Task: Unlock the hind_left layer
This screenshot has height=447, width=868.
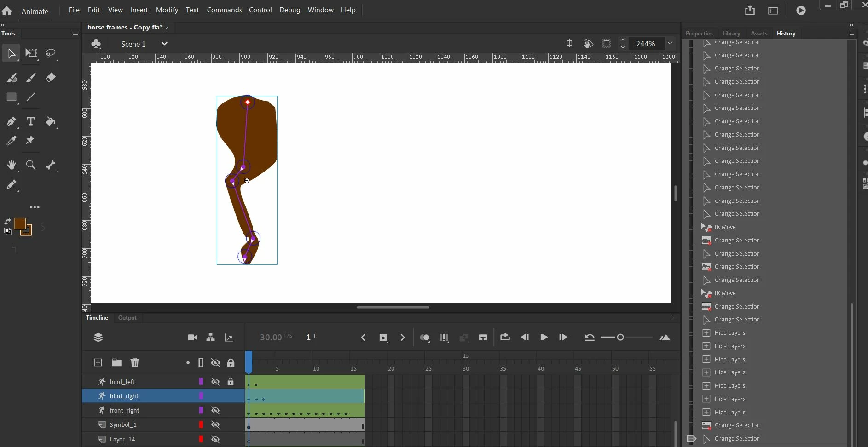Action: click(231, 382)
